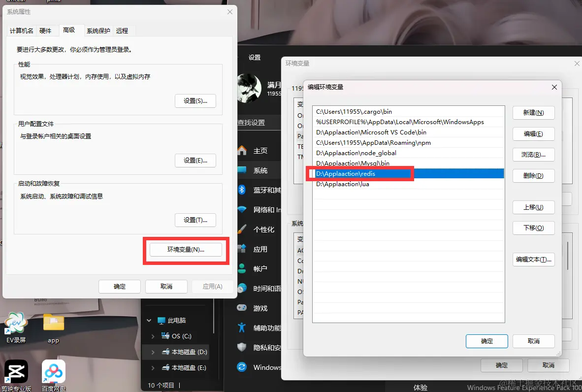Open the EV录屏 desktop shortcut

pos(16,327)
